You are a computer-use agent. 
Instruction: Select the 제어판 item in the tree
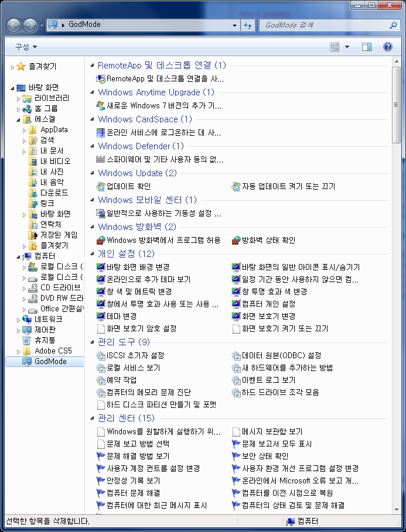click(x=45, y=330)
